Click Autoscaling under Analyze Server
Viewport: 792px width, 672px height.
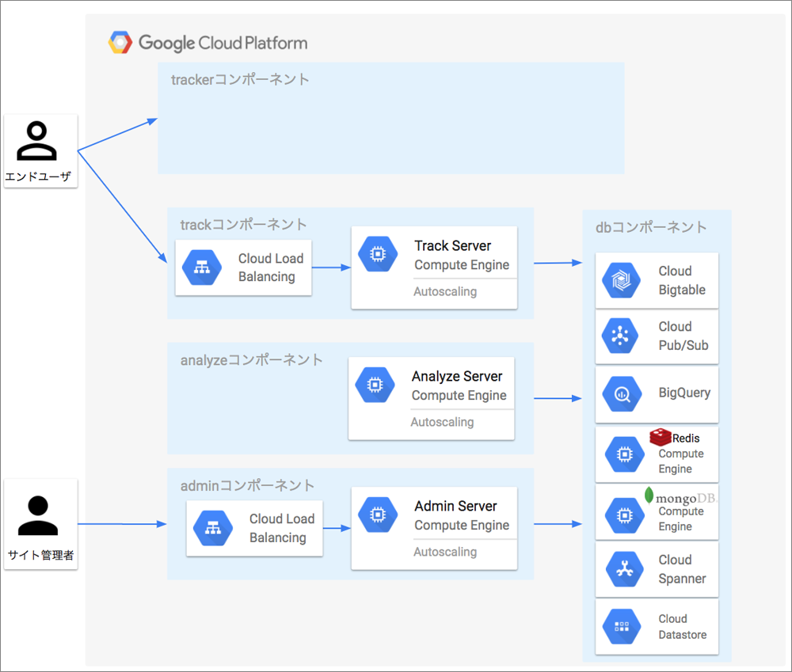442,422
